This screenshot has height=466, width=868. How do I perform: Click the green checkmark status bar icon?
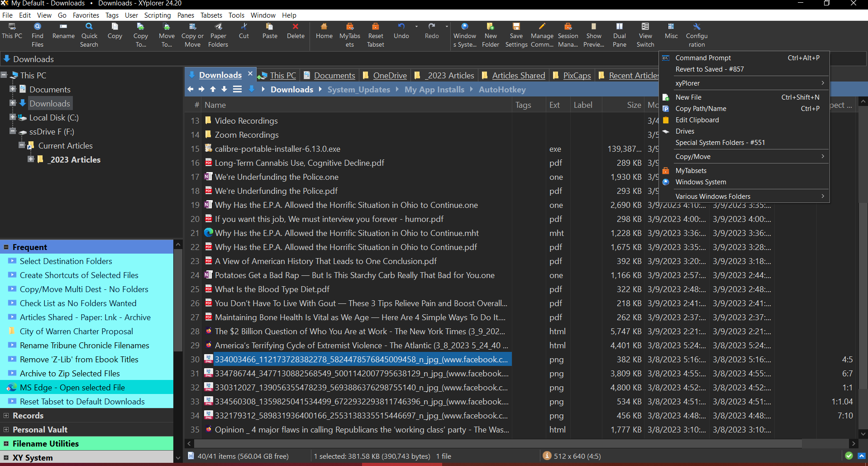coord(849,456)
